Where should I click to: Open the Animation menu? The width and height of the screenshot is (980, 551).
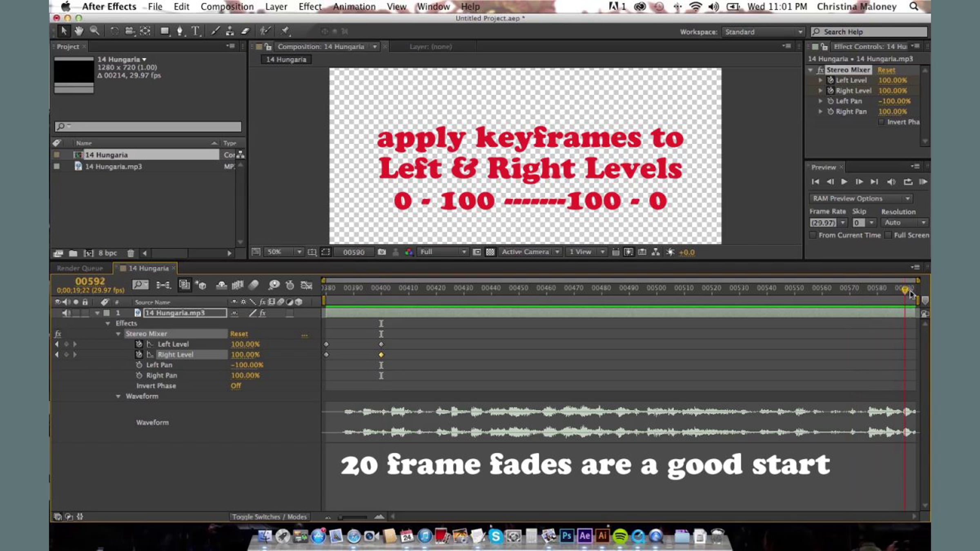pos(354,7)
